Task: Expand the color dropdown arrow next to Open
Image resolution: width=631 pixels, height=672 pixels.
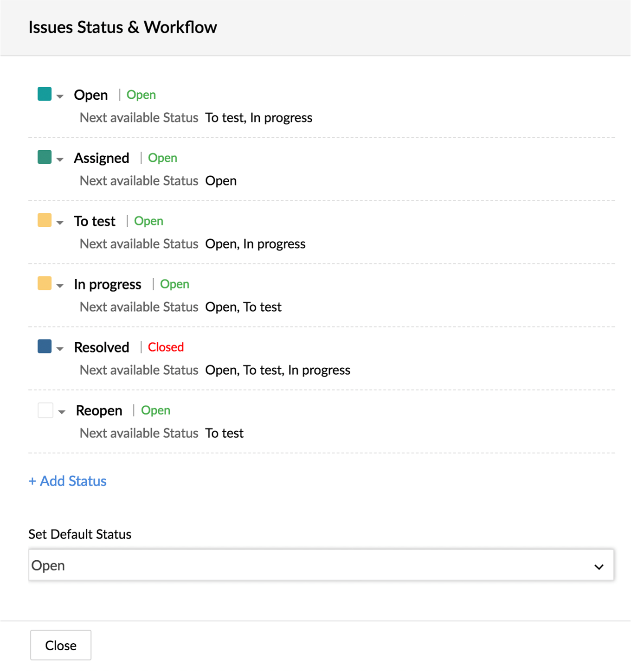Action: coord(60,96)
